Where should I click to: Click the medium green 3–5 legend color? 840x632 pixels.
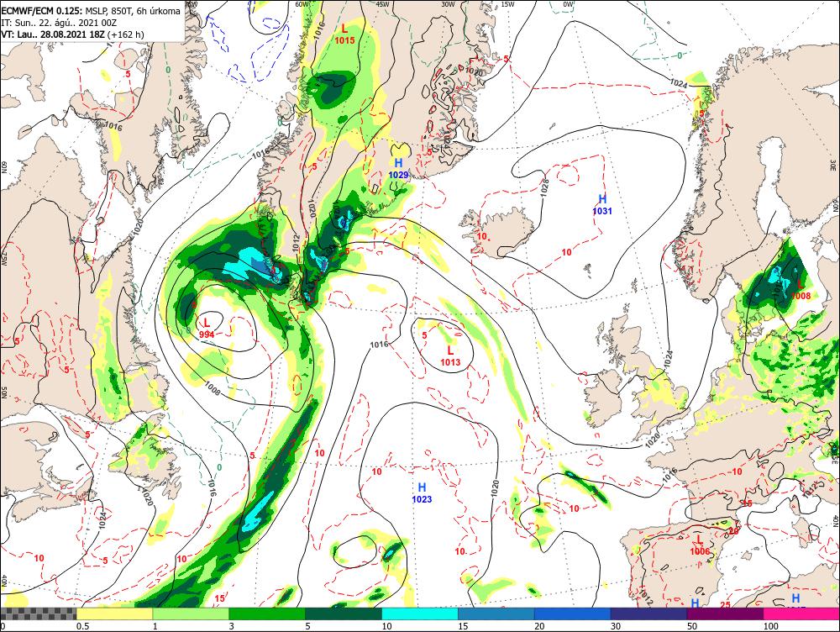pyautogui.click(x=267, y=614)
